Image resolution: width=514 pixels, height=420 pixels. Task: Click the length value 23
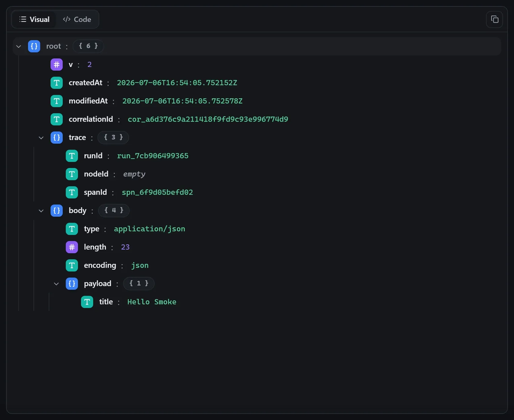[x=125, y=247]
